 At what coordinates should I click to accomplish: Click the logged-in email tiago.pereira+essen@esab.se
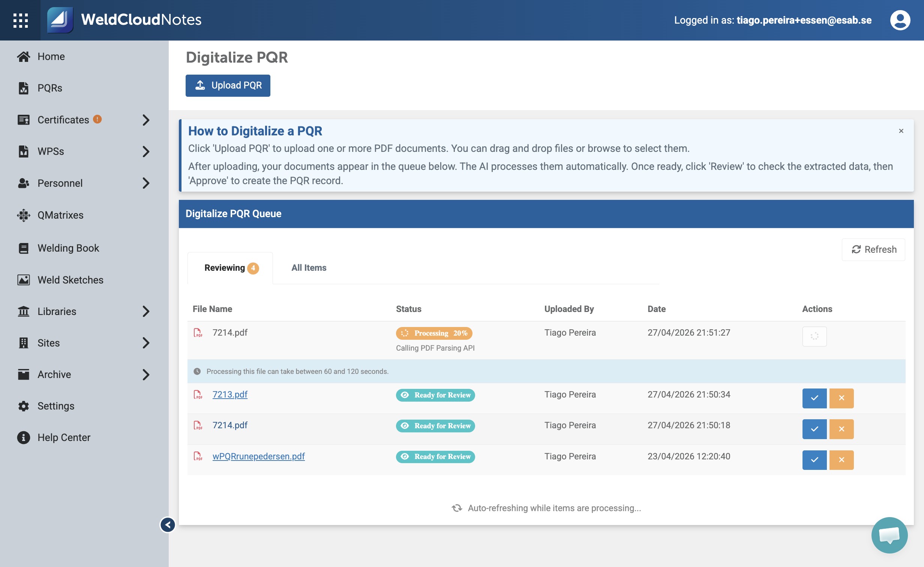point(804,20)
